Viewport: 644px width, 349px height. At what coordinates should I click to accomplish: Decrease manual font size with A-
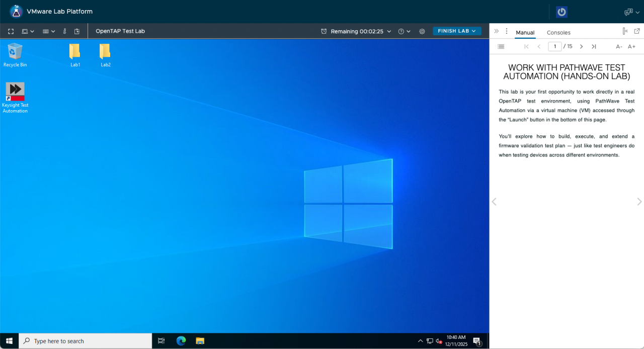click(x=619, y=46)
